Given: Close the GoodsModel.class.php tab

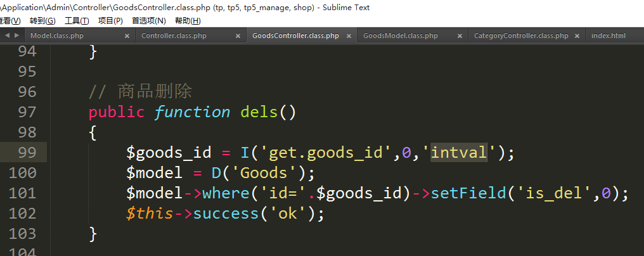Looking at the screenshot, I should pos(460,36).
